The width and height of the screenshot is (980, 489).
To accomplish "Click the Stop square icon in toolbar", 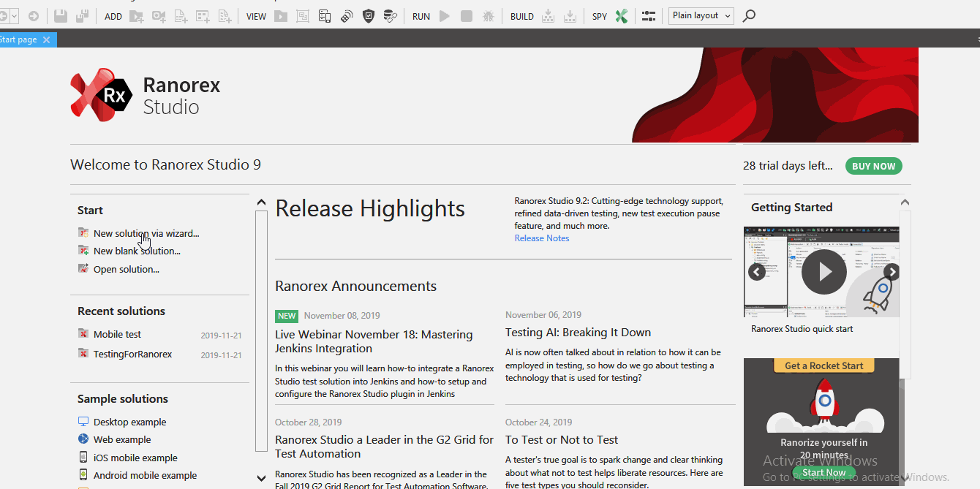I will [467, 16].
